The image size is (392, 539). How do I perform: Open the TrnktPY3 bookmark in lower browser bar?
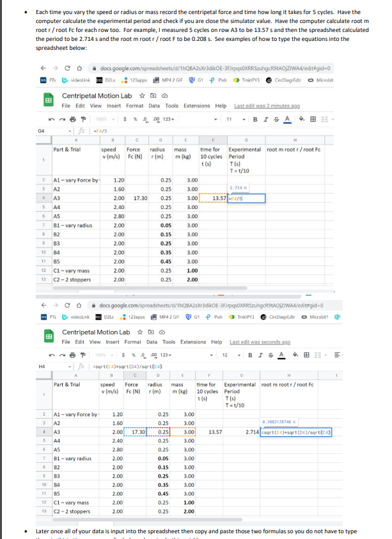click(242, 317)
